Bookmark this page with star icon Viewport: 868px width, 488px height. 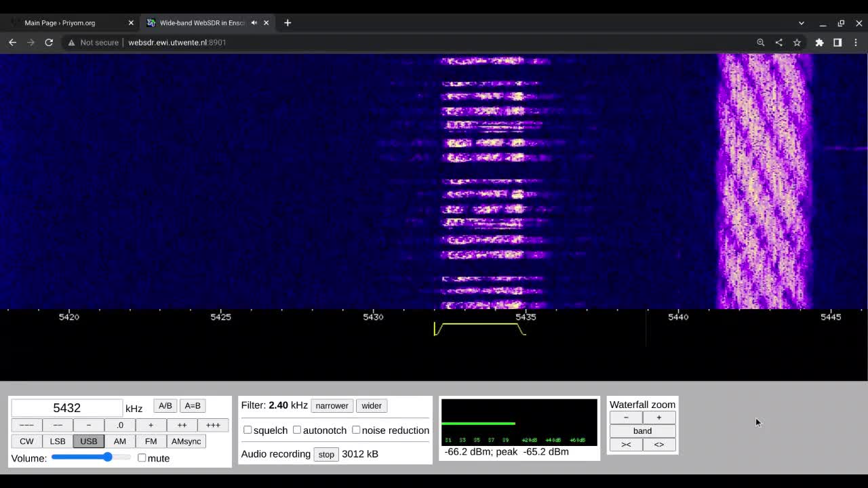click(797, 42)
